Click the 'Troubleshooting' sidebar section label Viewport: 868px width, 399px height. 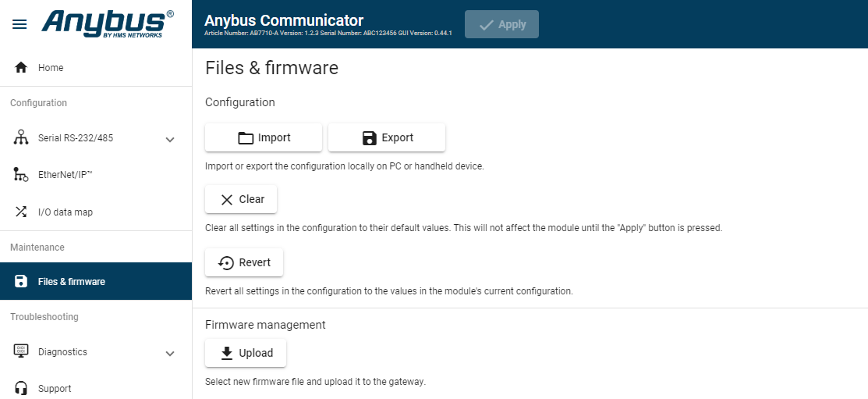click(x=44, y=317)
